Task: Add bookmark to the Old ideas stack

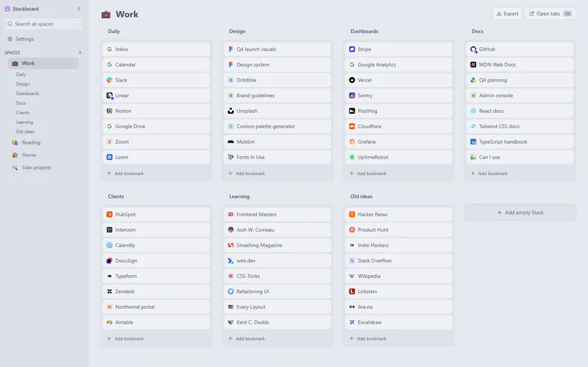Action: tap(368, 338)
